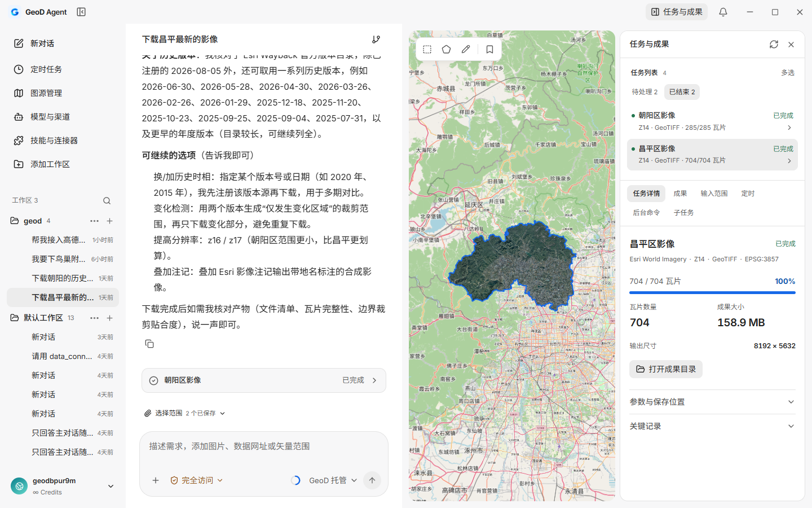The height and width of the screenshot is (508, 812).
Task: Search the workspaces
Action: 107,200
